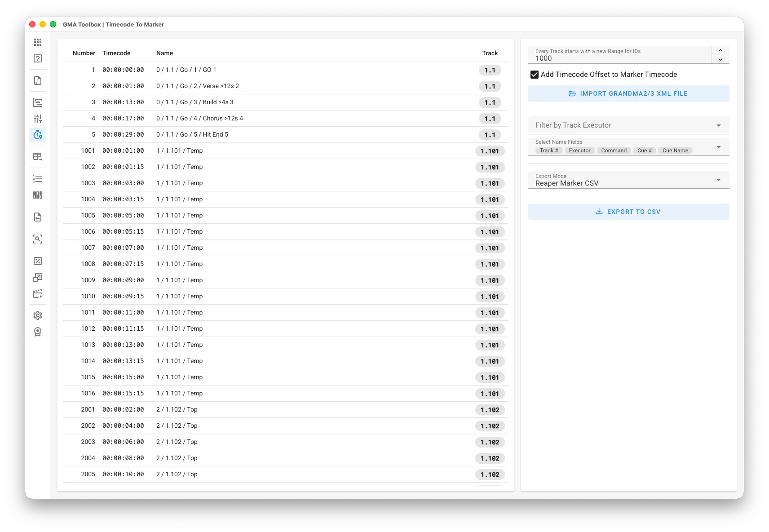Open the help section

[x=38, y=58]
